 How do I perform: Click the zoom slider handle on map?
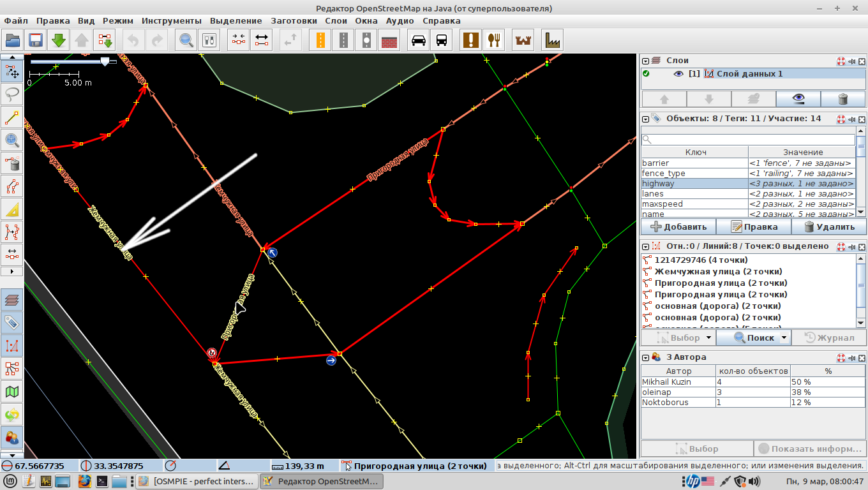pyautogui.click(x=105, y=61)
